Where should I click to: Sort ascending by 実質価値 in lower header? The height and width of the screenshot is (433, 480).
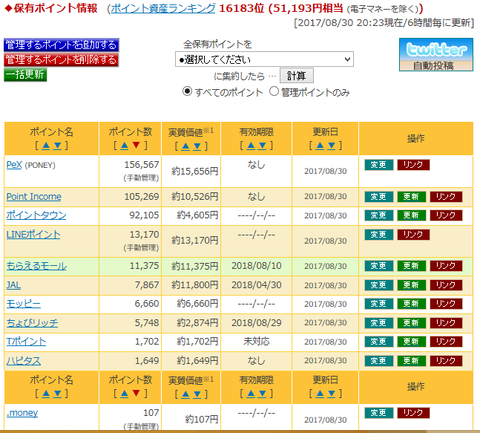186,394
